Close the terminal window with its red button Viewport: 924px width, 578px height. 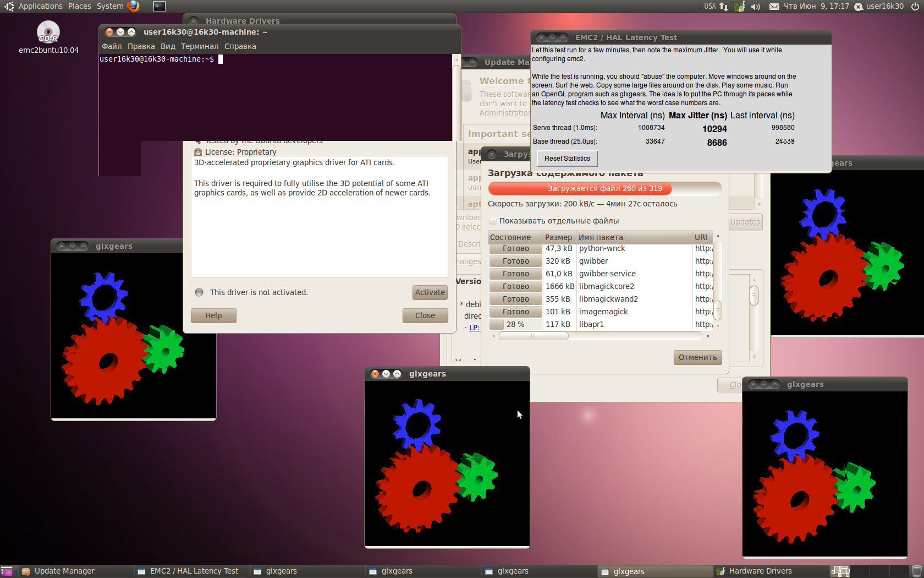pyautogui.click(x=109, y=32)
